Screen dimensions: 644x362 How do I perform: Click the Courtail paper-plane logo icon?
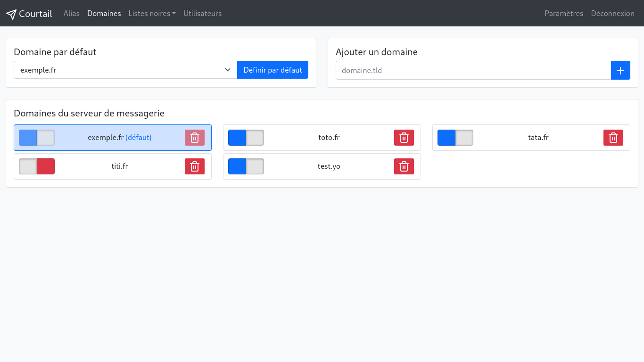[x=11, y=14]
